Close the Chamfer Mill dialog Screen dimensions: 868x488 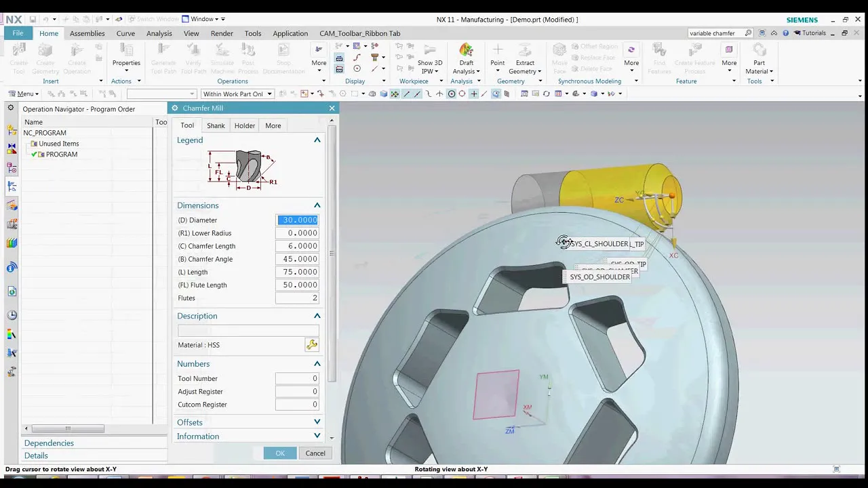click(332, 108)
